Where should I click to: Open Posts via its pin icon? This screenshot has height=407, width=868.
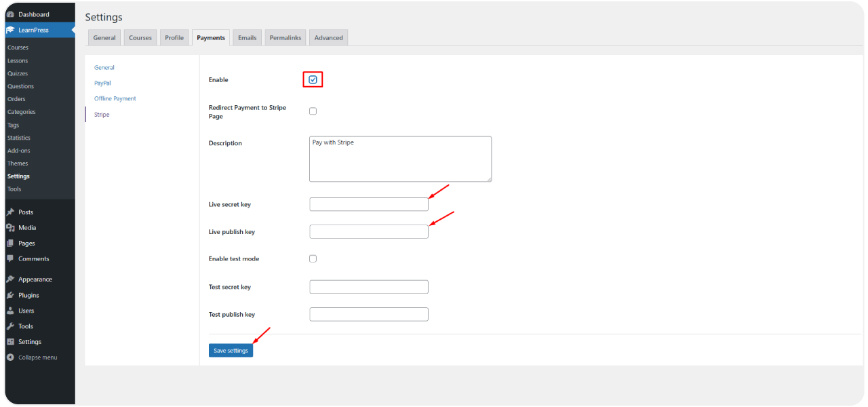pos(10,212)
